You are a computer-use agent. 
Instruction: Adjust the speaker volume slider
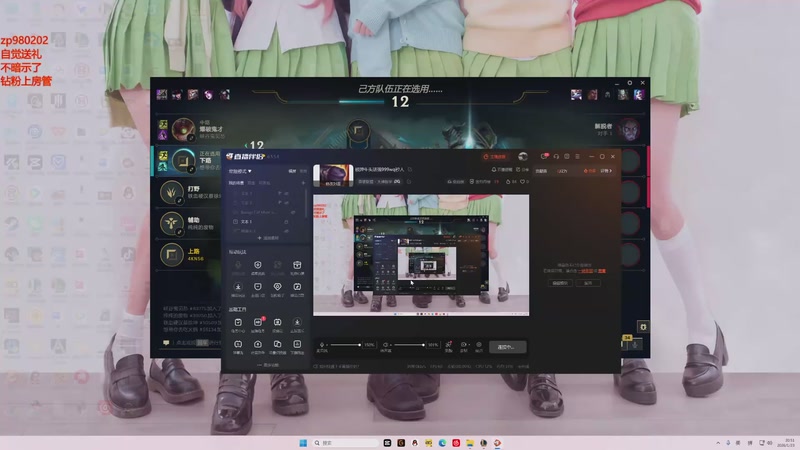(x=409, y=345)
